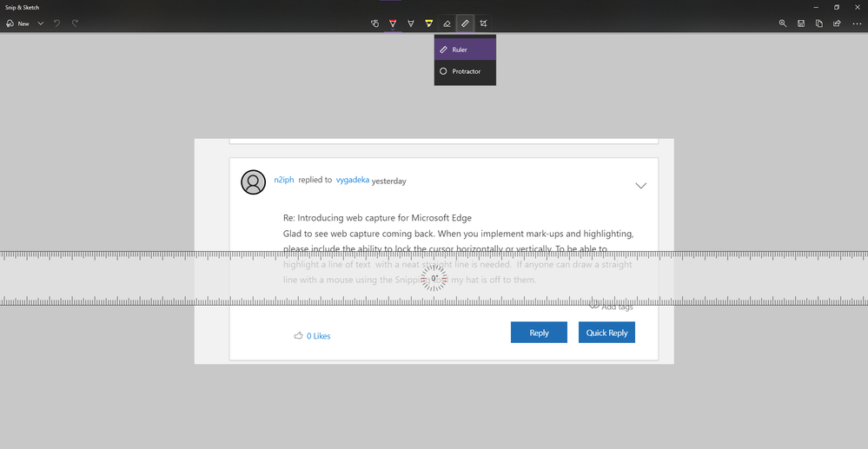Select the Image Crop tool
The image size is (868, 449).
tap(483, 23)
